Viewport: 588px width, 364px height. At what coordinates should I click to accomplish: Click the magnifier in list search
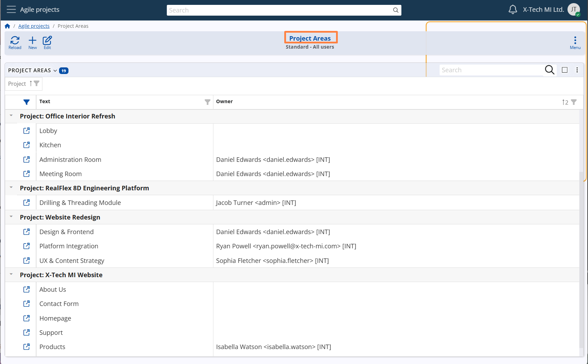click(549, 70)
